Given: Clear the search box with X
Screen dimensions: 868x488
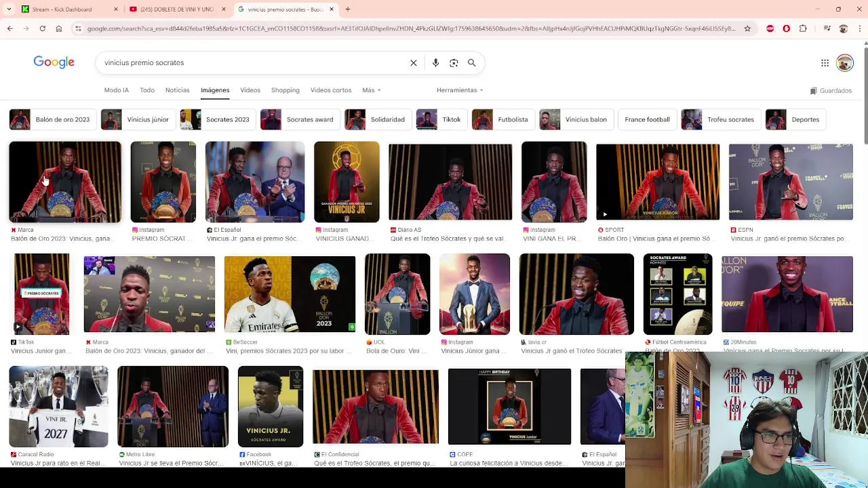Looking at the screenshot, I should [x=413, y=62].
